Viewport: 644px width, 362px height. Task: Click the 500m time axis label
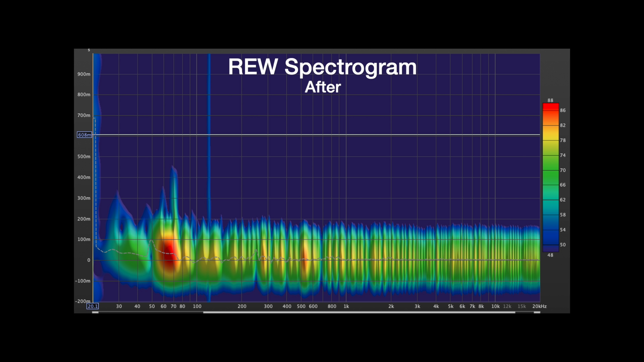pyautogui.click(x=84, y=157)
